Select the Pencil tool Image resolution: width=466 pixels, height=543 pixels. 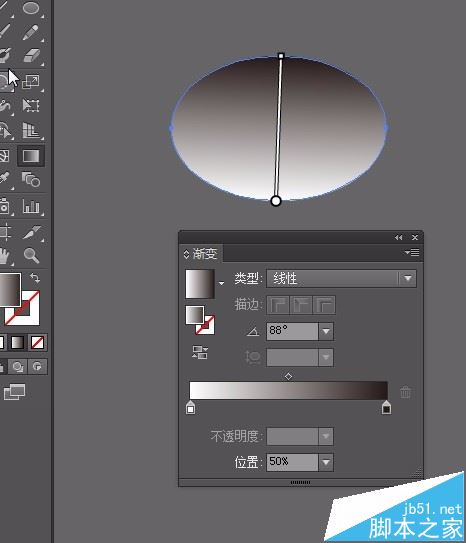31,32
